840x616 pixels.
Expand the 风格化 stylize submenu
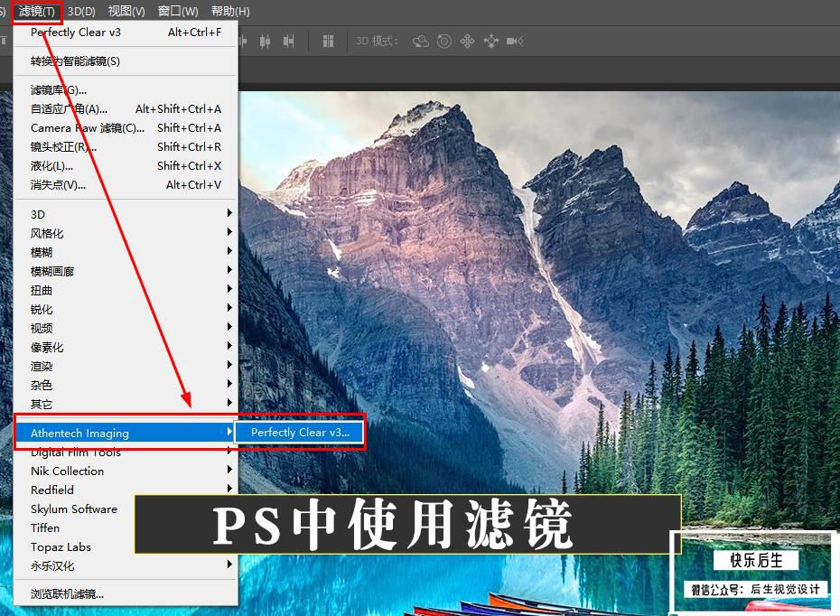click(126, 233)
